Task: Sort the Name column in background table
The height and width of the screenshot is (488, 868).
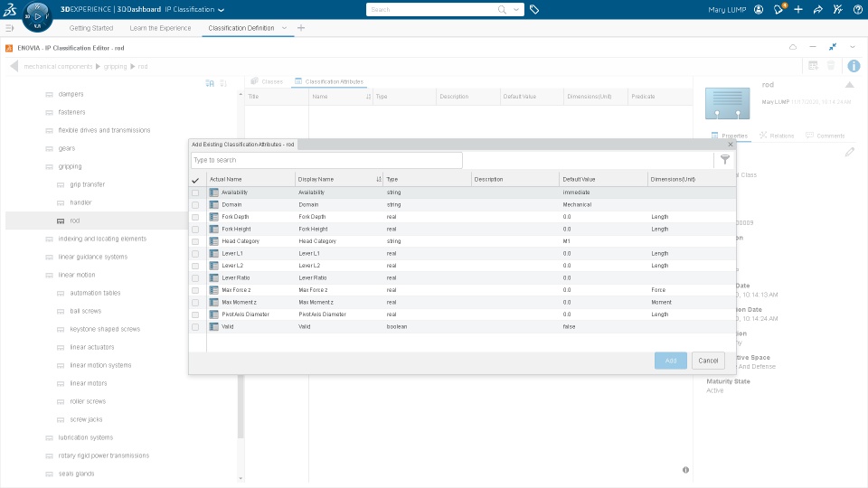Action: click(x=368, y=97)
